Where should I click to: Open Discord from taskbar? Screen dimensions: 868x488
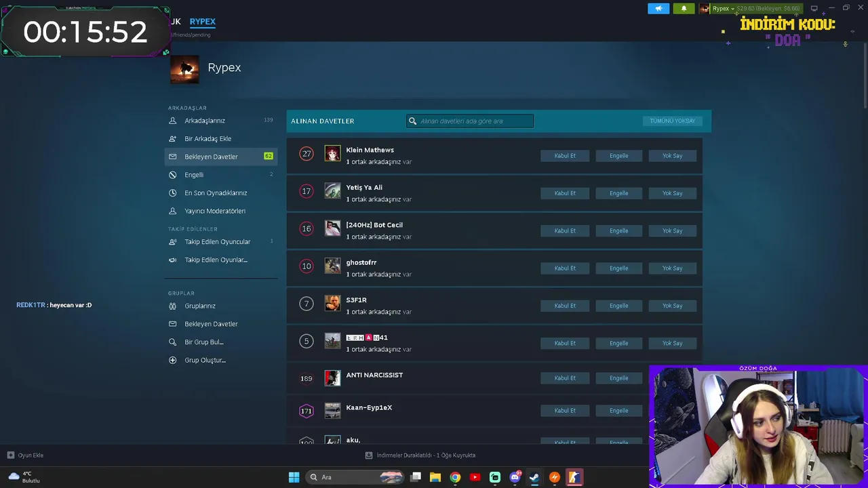pyautogui.click(x=515, y=477)
